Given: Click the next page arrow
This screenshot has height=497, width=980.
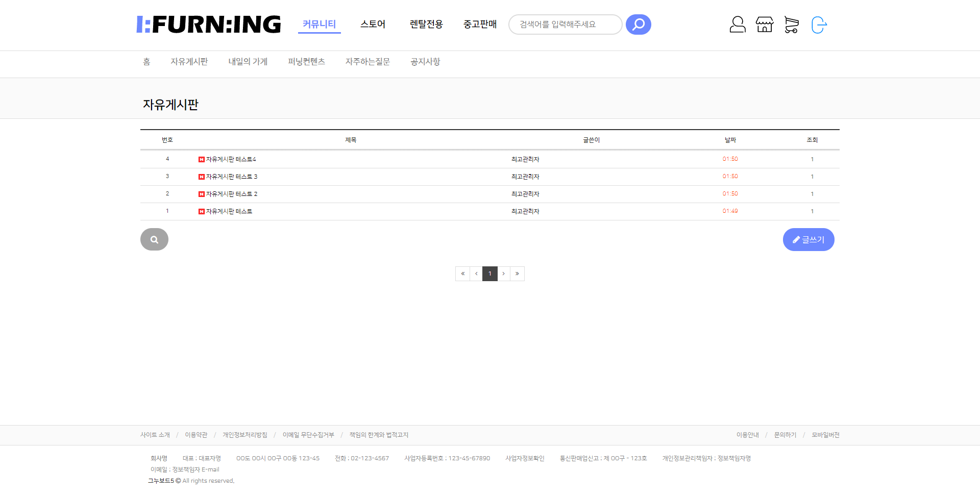Looking at the screenshot, I should pyautogui.click(x=504, y=274).
